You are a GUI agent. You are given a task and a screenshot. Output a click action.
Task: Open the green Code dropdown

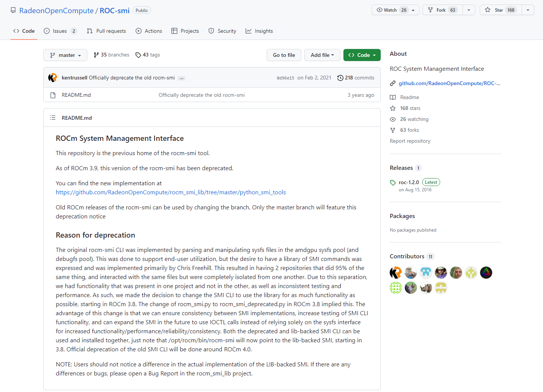click(x=362, y=55)
